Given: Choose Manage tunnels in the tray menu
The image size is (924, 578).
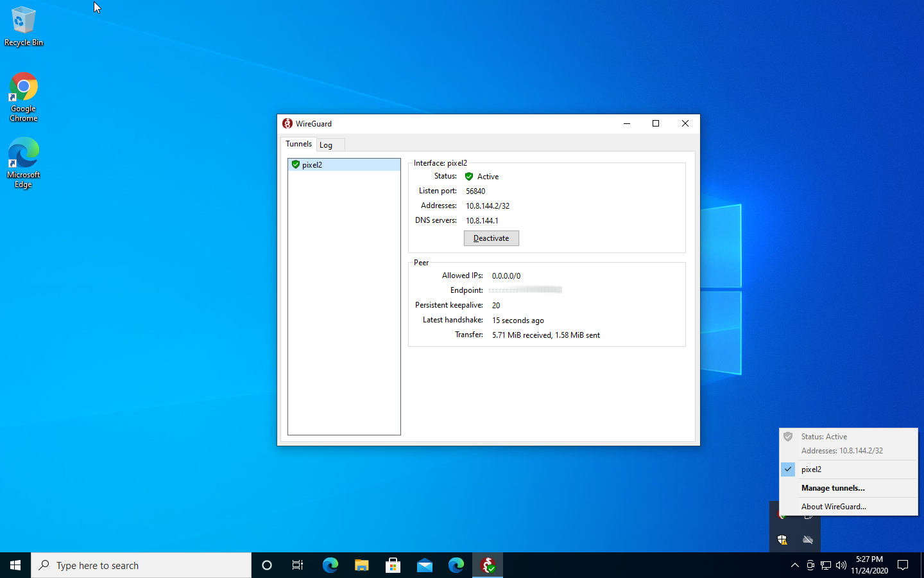Looking at the screenshot, I should (833, 488).
